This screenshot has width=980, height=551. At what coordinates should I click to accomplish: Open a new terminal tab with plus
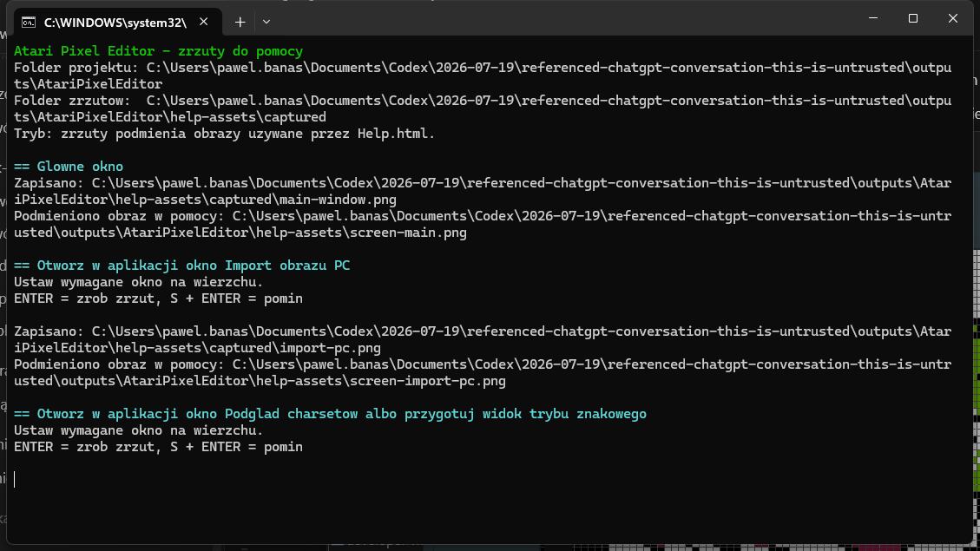[240, 22]
